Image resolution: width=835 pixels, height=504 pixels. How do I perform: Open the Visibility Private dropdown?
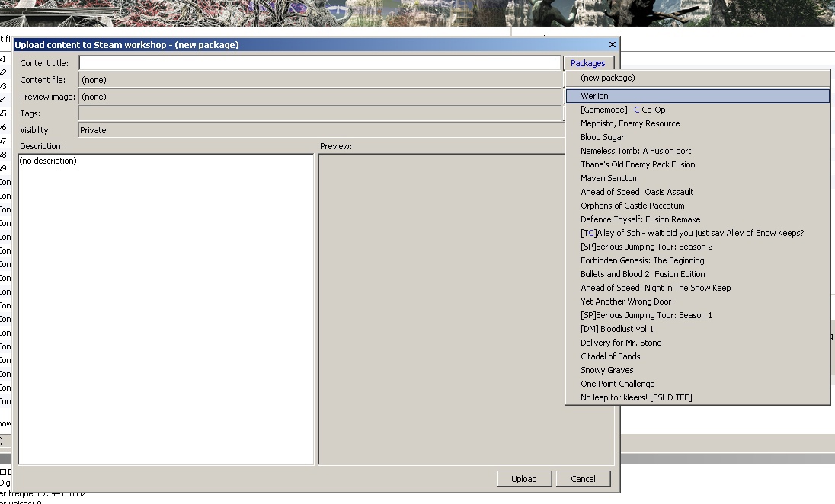click(x=321, y=130)
